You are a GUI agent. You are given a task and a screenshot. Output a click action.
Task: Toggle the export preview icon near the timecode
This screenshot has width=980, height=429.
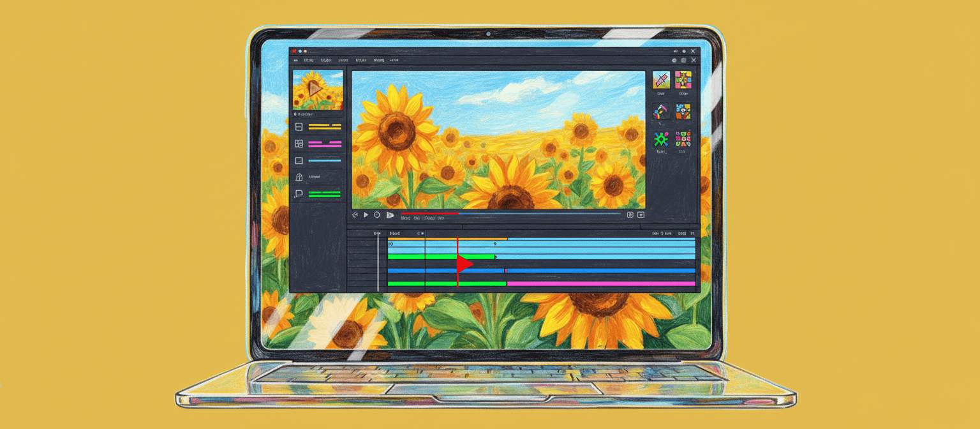(640, 214)
